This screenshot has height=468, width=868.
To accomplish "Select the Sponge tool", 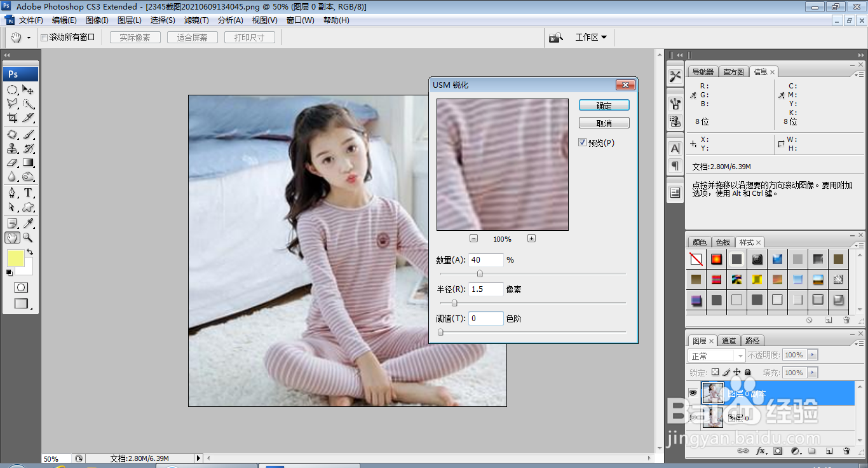I will click(29, 177).
